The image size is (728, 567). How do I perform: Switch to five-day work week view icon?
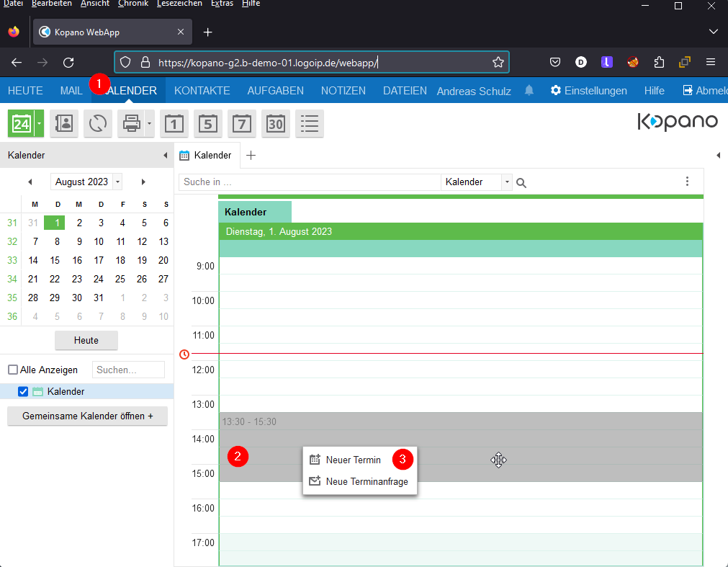[208, 124]
